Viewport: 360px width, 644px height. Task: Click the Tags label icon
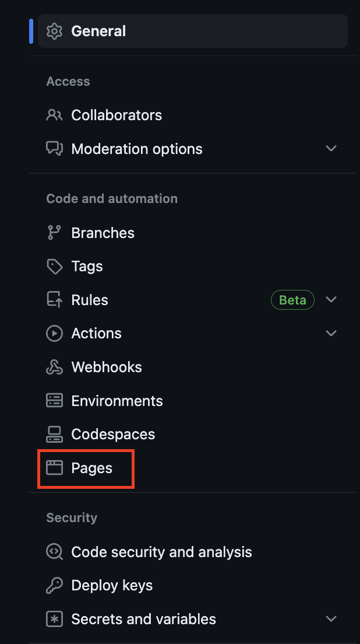[54, 266]
